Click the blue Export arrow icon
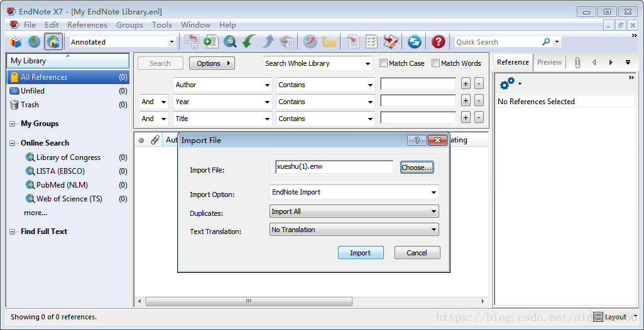 [268, 41]
